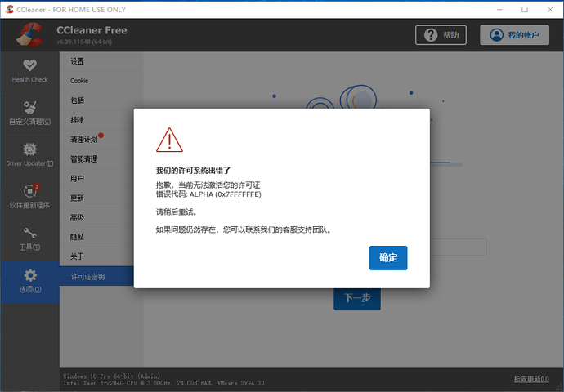This screenshot has width=564, height=392.
Task: Open the 帮助 help button
Action: pos(443,35)
